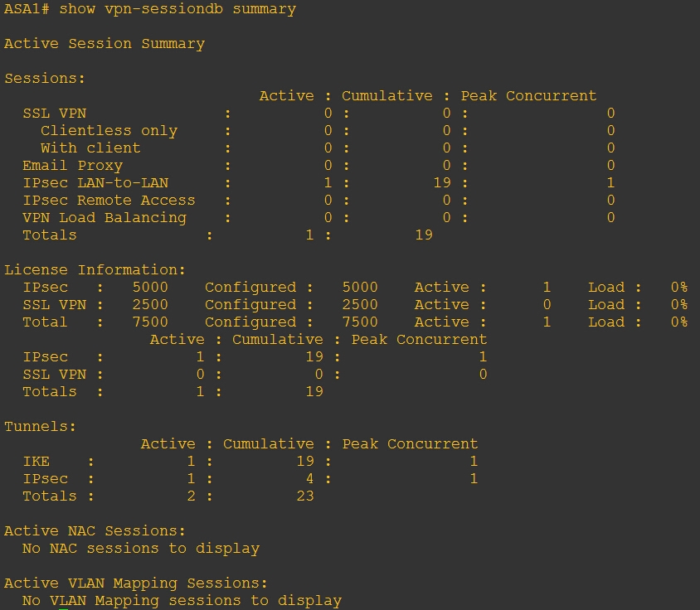Viewport: 700px width, 610px height.
Task: Click the 'IPsec LAN-to-LAN' row label
Action: pos(95,183)
